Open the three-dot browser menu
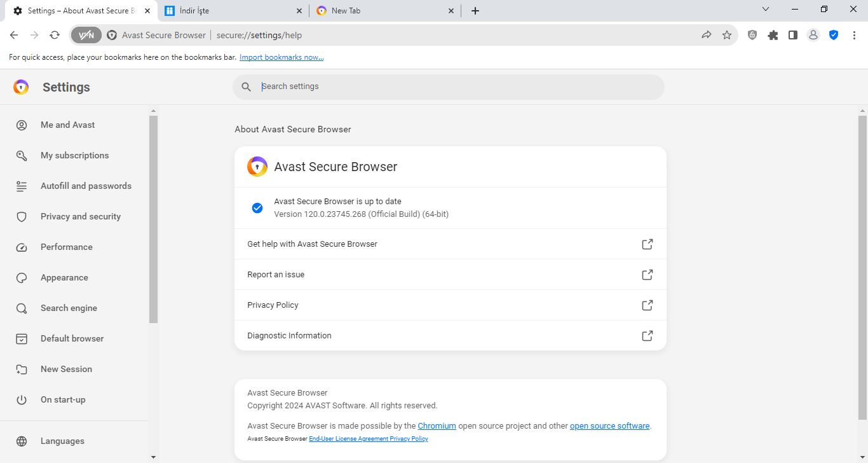868x463 pixels. pyautogui.click(x=854, y=35)
